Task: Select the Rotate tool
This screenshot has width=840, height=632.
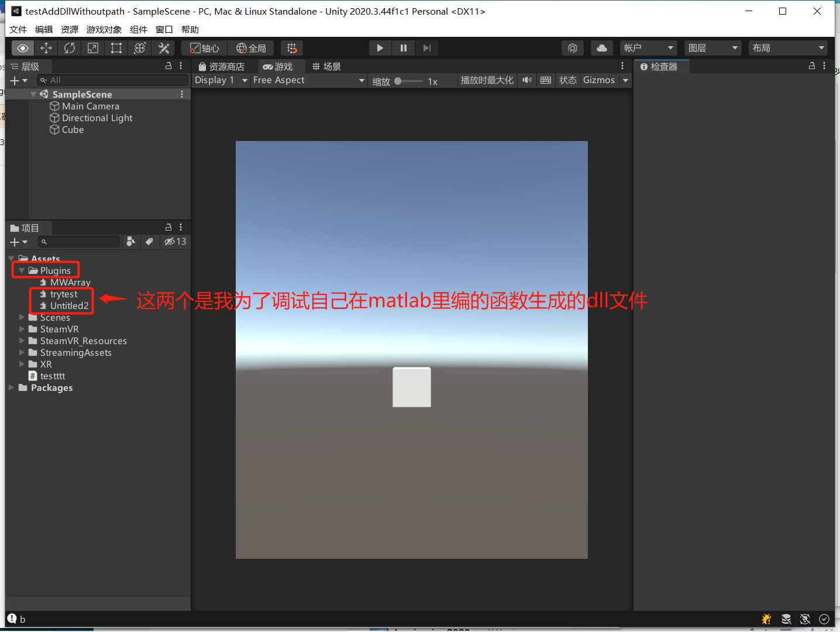Action: [70, 48]
